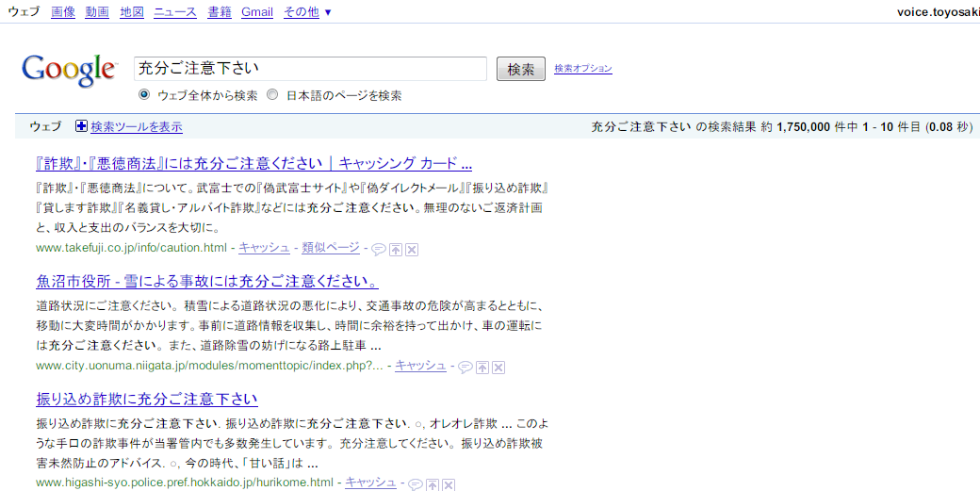This screenshot has height=491, width=980.
Task: Open 書籍 in the top navigation
Action: click(x=220, y=12)
